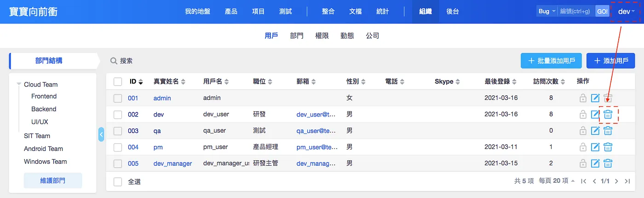Go to previous page of results
Image resolution: width=644 pixels, height=198 pixels.
tap(594, 181)
